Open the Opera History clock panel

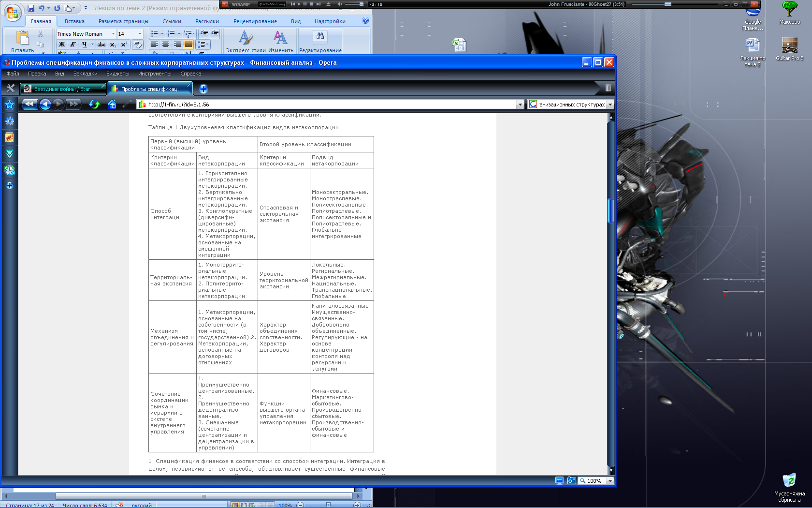click(10, 170)
